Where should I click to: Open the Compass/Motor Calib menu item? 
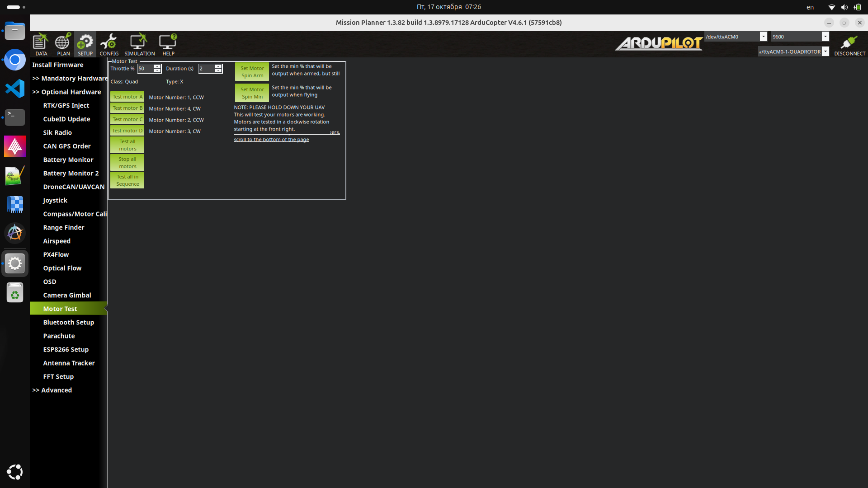pyautogui.click(x=75, y=214)
